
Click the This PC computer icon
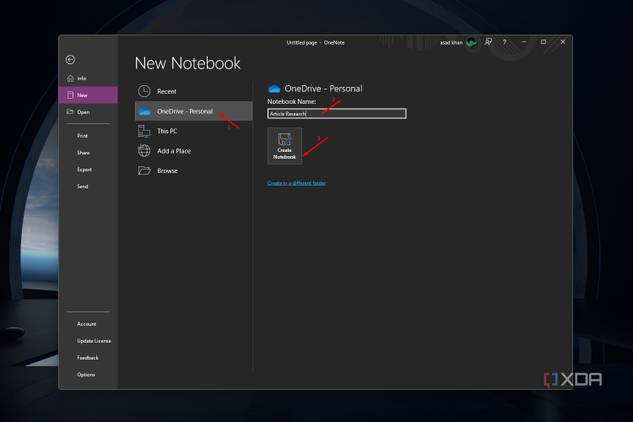(144, 131)
